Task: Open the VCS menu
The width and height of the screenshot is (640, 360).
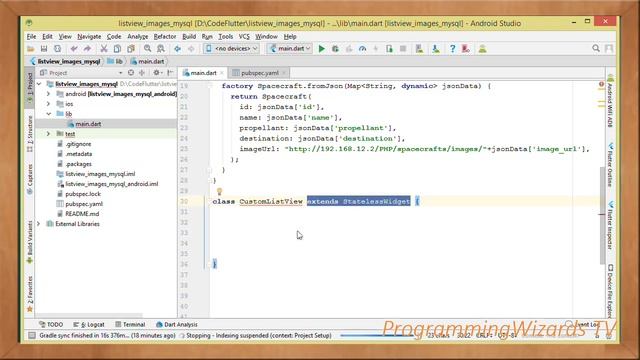Action: click(x=244, y=37)
